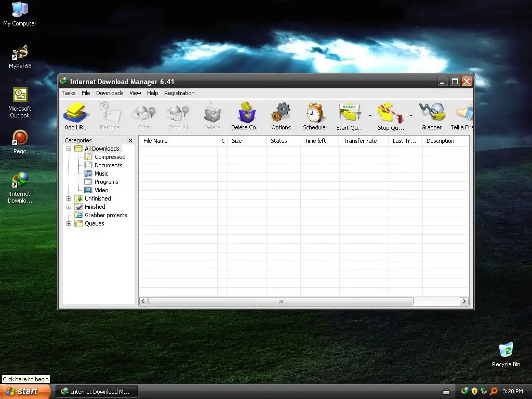Click the horizontal scrollbar left arrow
The image size is (532, 399).
click(x=143, y=301)
